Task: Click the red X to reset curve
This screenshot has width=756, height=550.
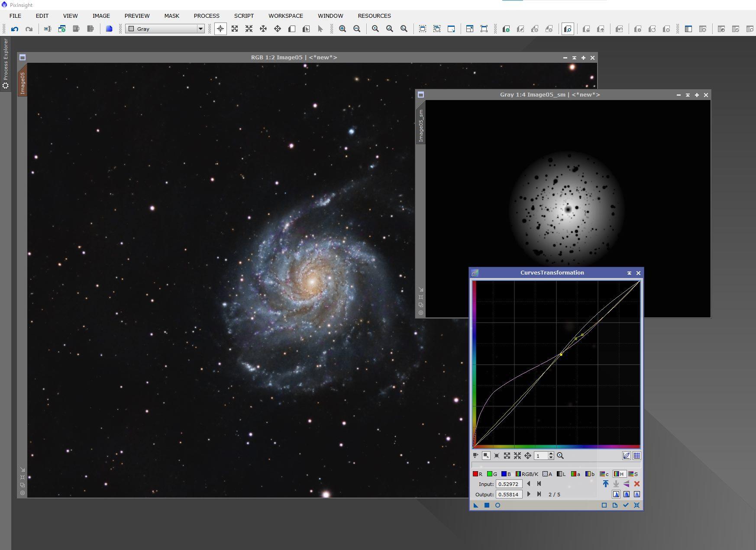Action: click(637, 484)
